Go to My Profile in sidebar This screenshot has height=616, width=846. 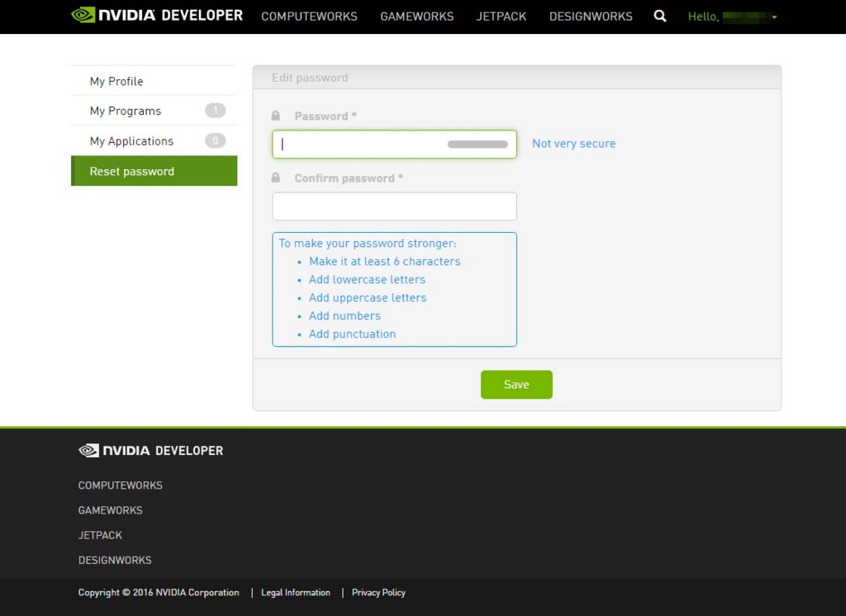(x=154, y=81)
